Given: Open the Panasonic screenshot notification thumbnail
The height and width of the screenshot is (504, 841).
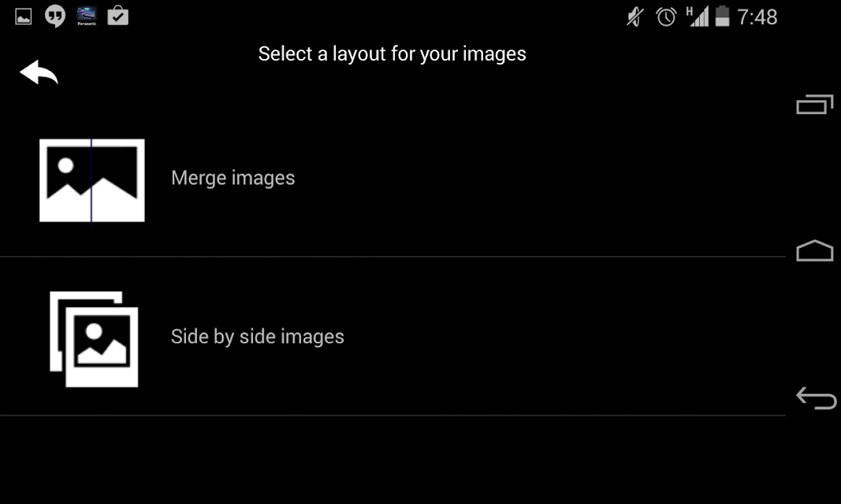Looking at the screenshot, I should tap(87, 16).
